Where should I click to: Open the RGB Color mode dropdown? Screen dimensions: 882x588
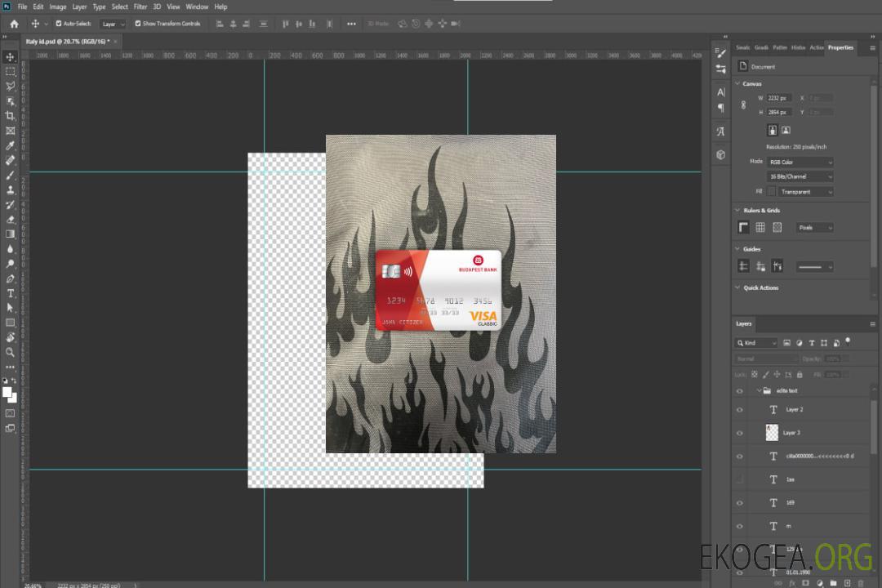(x=800, y=163)
